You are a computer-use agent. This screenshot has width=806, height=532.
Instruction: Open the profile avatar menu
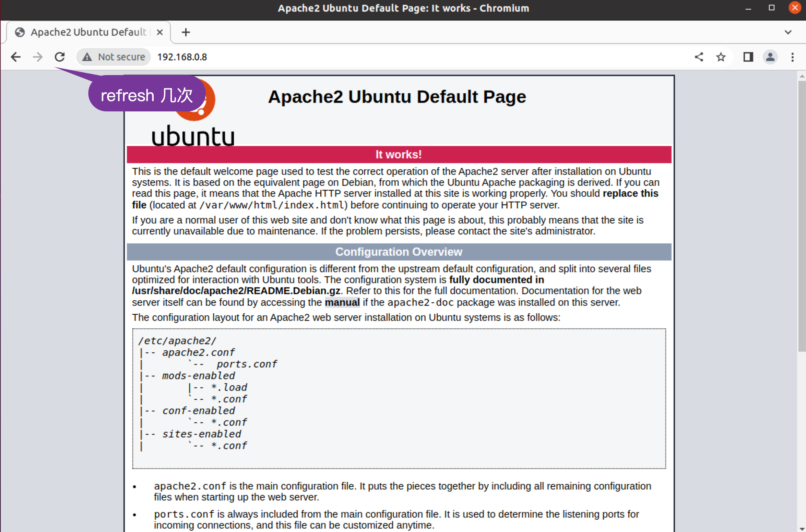(770, 57)
